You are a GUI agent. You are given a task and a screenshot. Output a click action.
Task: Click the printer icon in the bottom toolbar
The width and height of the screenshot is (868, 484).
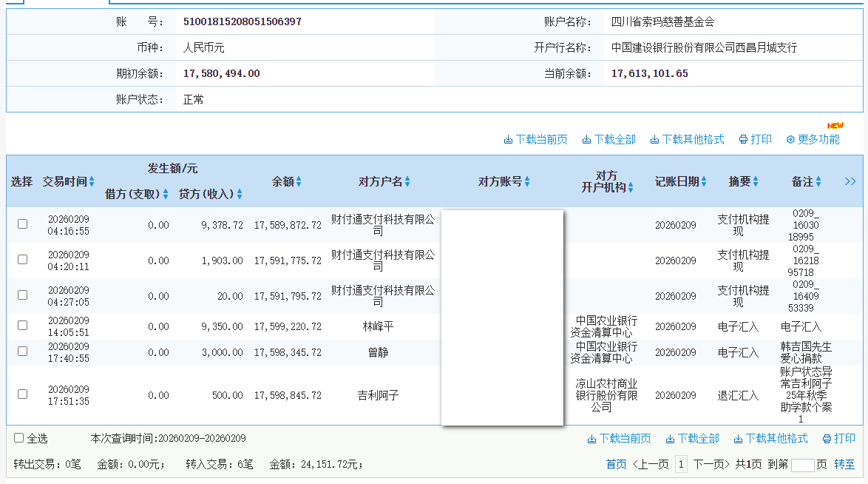[x=826, y=439]
